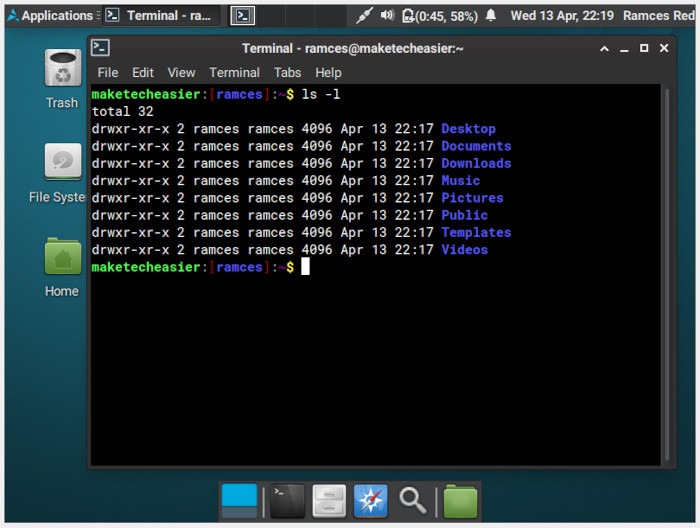Screen dimensions: 700x528
Task: Click the Downloads directory name in listing
Action: coord(476,163)
